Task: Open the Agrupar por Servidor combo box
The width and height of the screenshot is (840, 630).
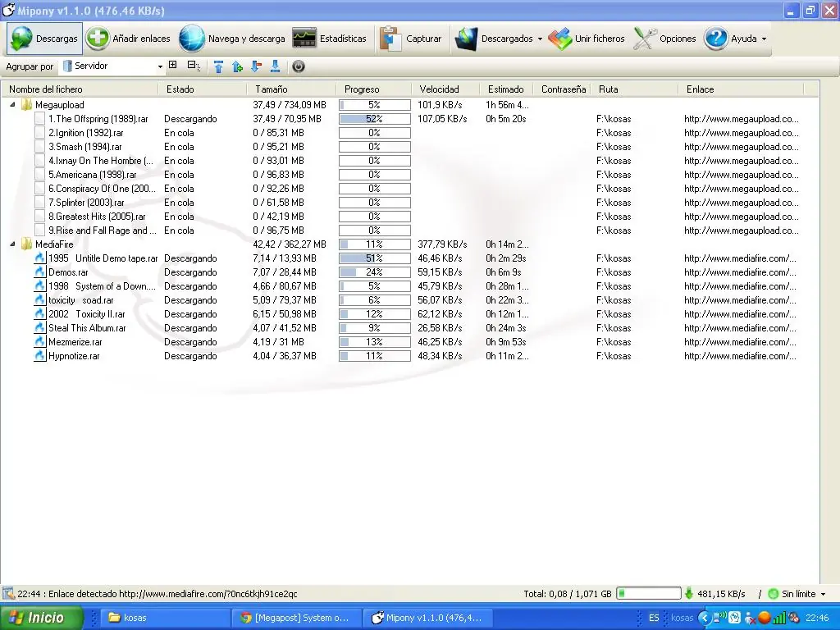Action: (x=113, y=66)
